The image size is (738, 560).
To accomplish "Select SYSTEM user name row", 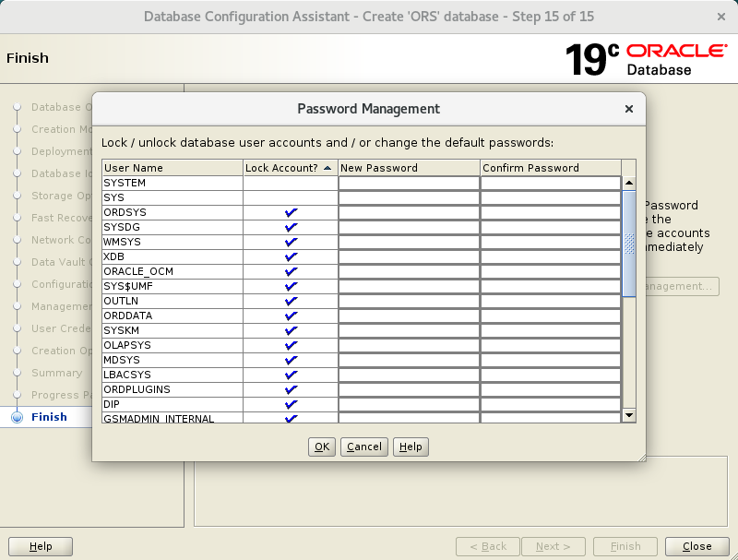I will point(173,183).
